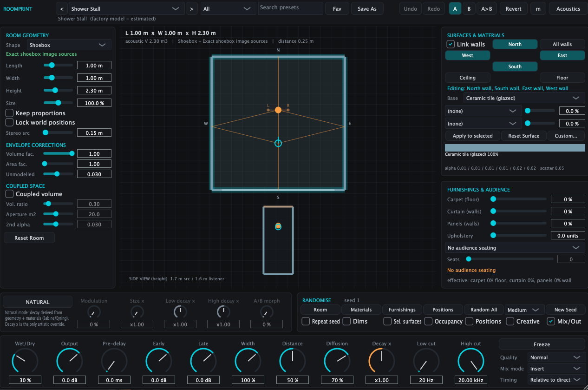Click the Late level knob
The height and width of the screenshot is (390, 588).
point(203,362)
